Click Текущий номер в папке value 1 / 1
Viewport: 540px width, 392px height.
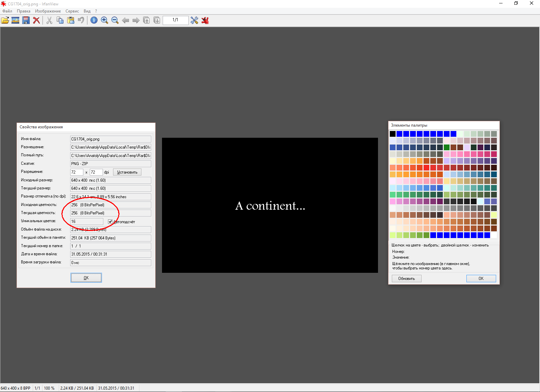tap(111, 246)
